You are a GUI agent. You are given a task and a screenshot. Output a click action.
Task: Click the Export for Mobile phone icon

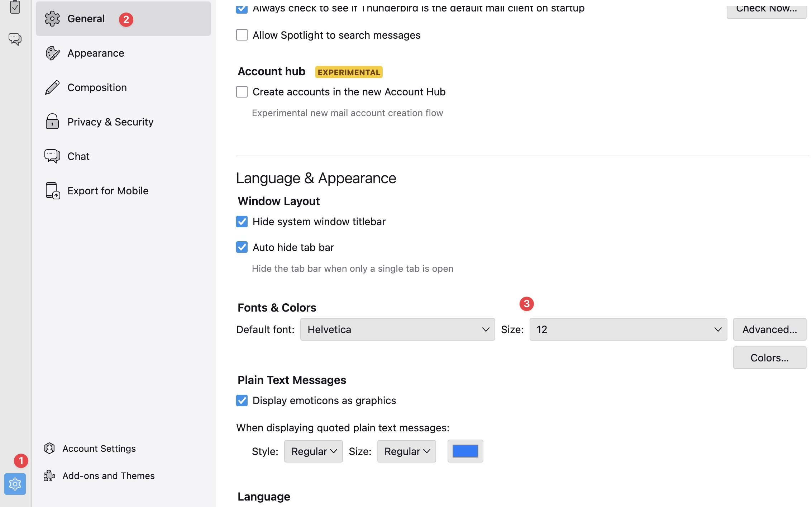52,190
